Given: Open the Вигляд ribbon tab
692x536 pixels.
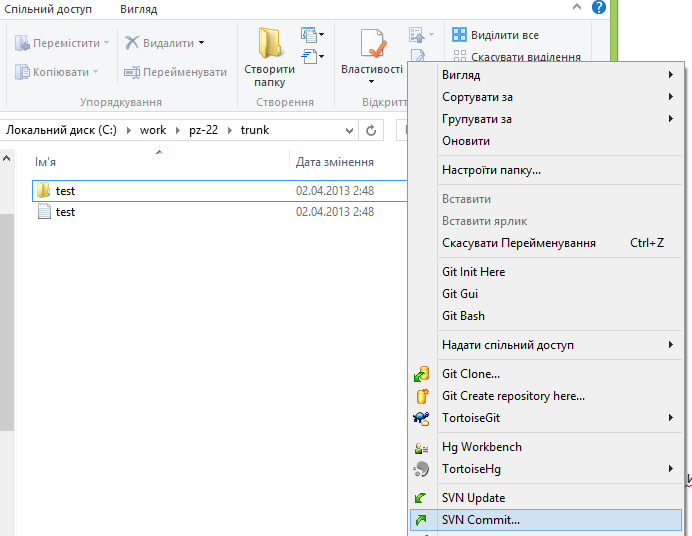Looking at the screenshot, I should [139, 9].
